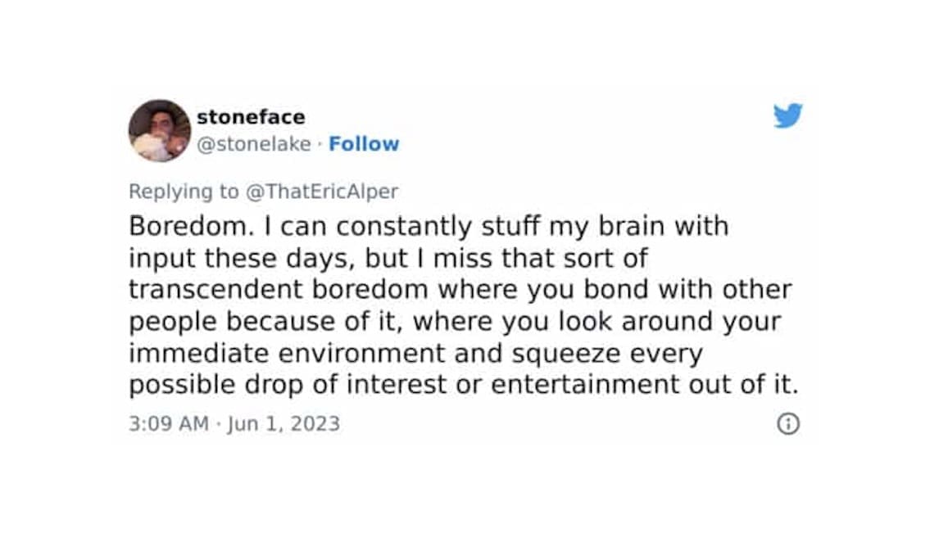Click the words 'transcendent boredom'
939x560 pixels.
(x=278, y=290)
